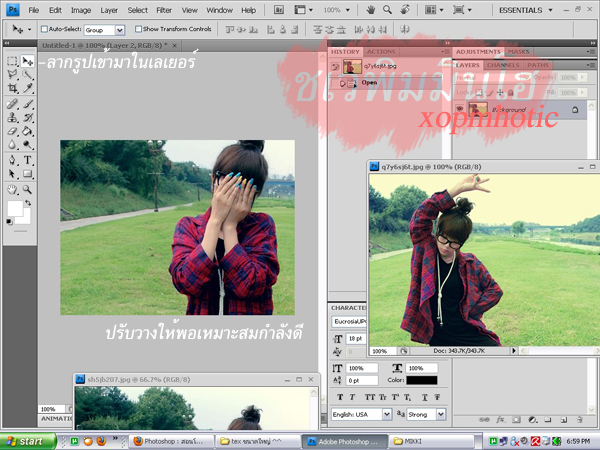Open the Auto-Select Group dropdown

click(104, 30)
